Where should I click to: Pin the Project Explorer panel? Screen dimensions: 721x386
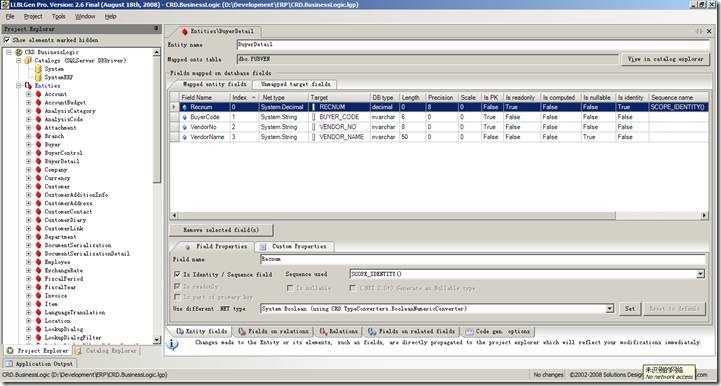(x=157, y=29)
